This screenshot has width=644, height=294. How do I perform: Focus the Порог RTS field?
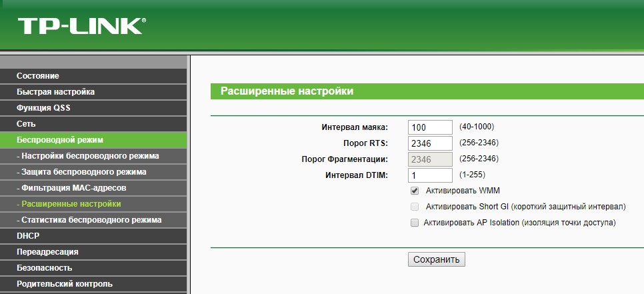pyautogui.click(x=430, y=143)
